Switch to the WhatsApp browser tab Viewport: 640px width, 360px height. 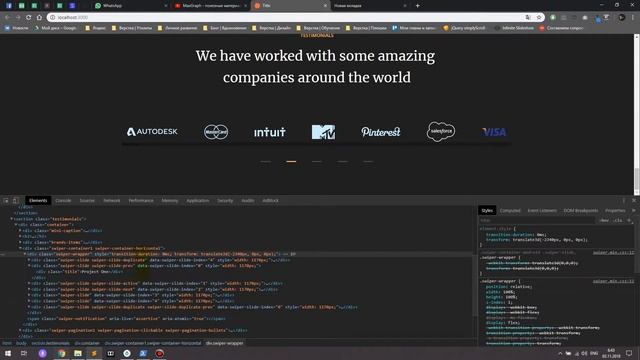[x=131, y=6]
